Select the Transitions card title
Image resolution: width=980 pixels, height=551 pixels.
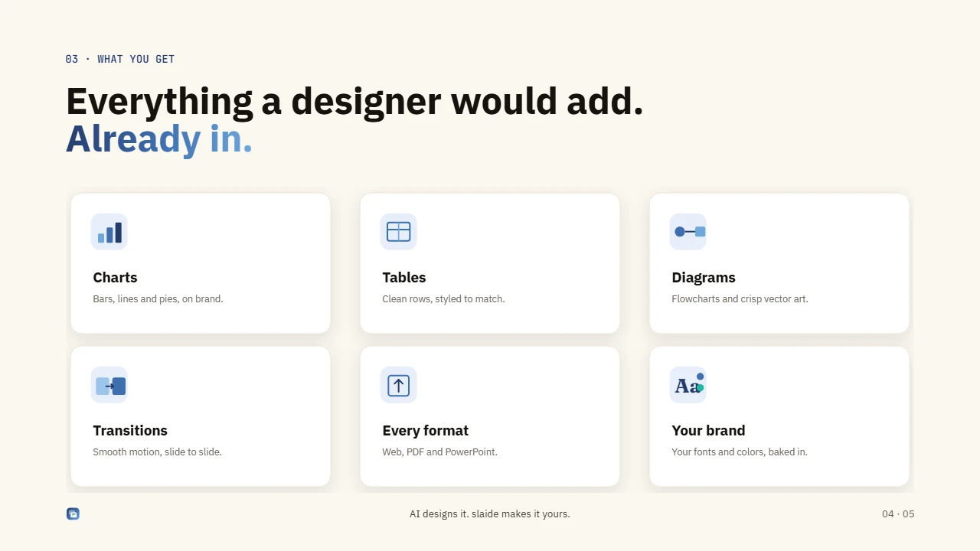130,430
